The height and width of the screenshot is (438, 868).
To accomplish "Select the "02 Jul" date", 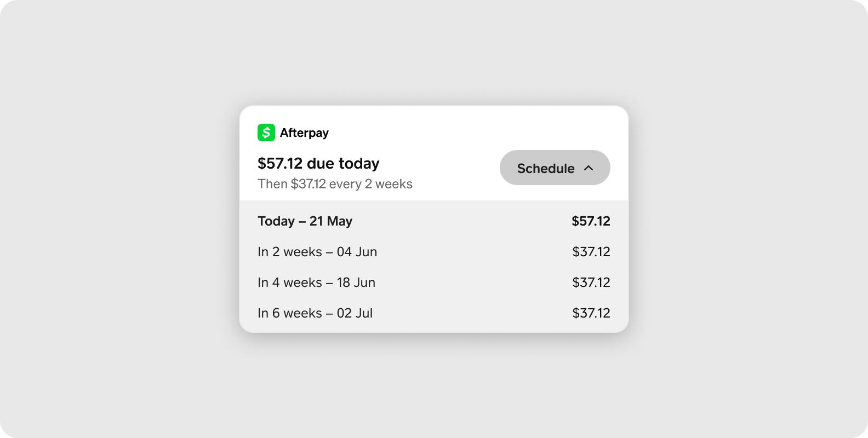I will 355,313.
